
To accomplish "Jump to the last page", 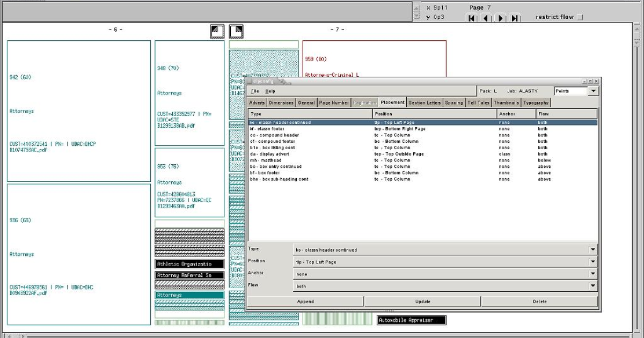I will [515, 18].
